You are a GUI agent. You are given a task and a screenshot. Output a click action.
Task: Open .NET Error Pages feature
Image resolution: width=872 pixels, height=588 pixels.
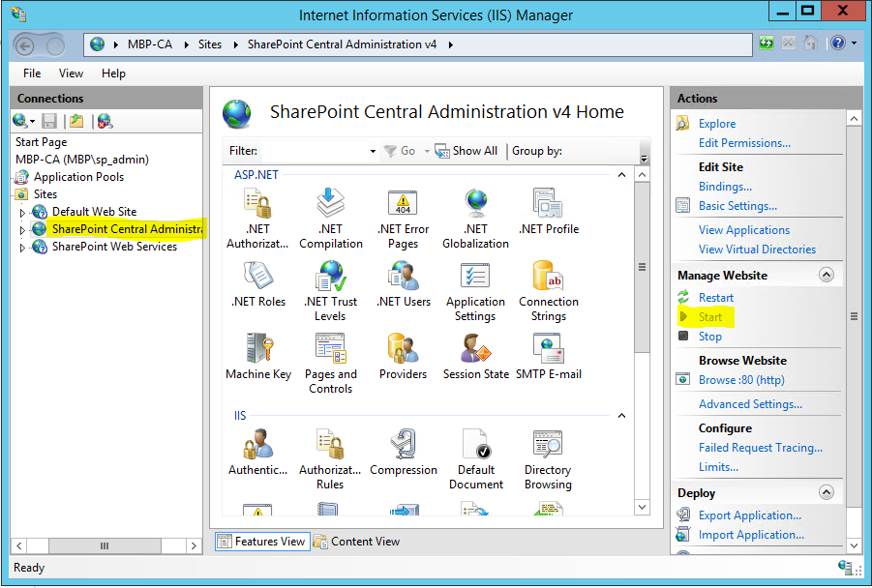(x=404, y=219)
